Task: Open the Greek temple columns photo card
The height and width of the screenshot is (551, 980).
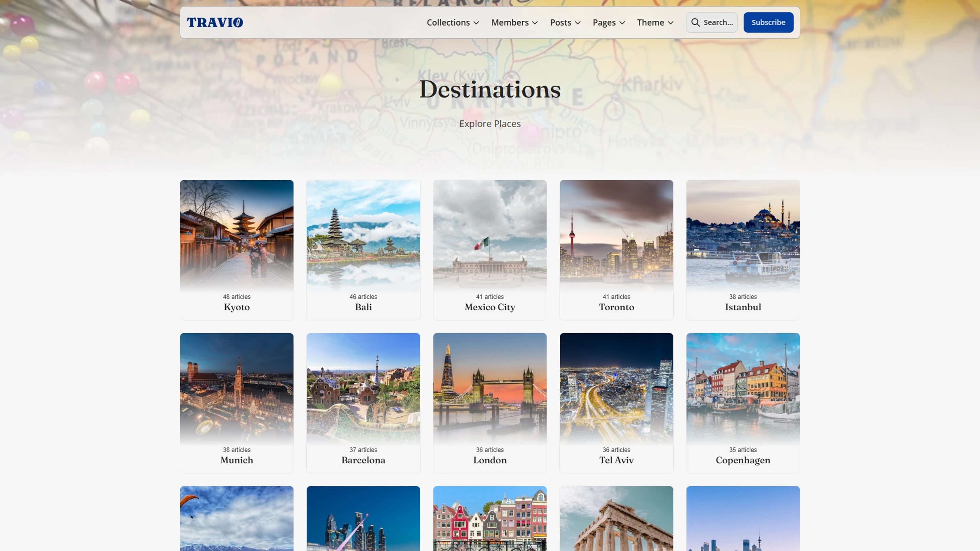Action: click(x=616, y=519)
